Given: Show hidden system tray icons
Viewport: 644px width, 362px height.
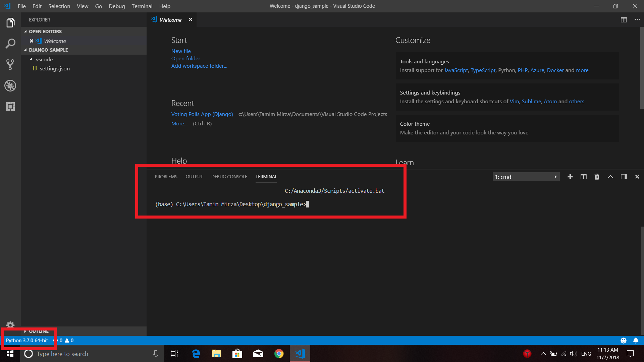Looking at the screenshot, I should click(x=543, y=354).
